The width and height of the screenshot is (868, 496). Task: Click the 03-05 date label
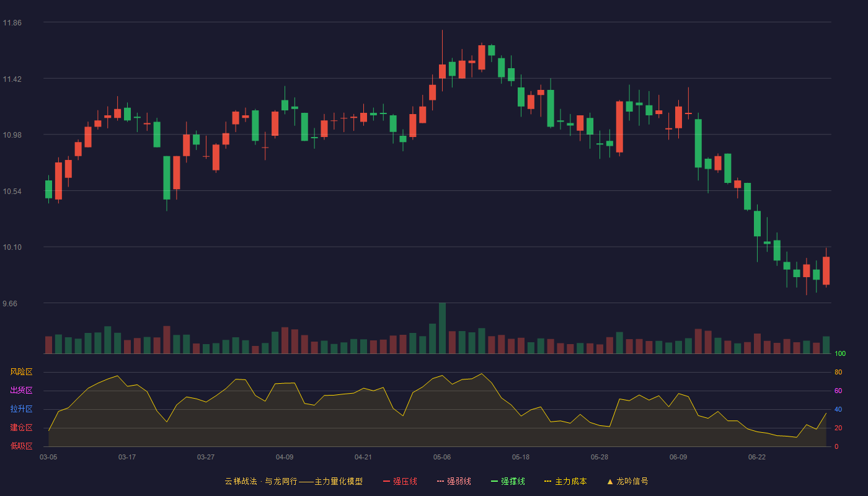click(48, 457)
